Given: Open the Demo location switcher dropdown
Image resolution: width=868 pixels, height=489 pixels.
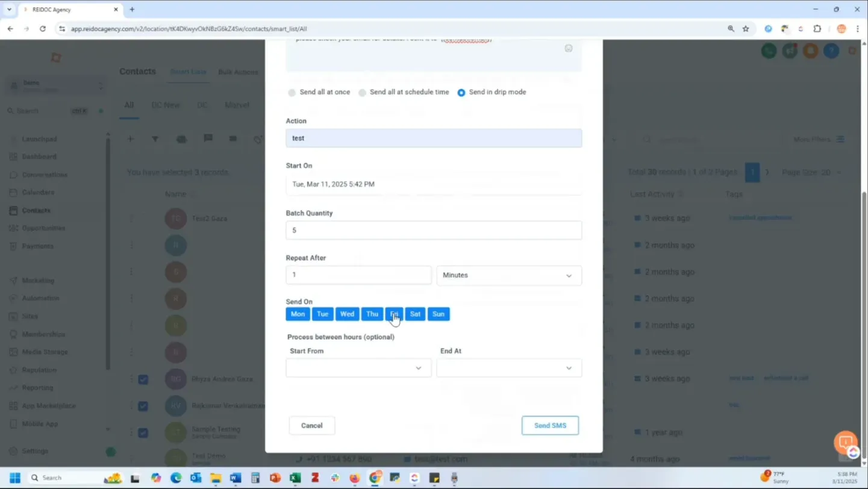Looking at the screenshot, I should pos(55,86).
